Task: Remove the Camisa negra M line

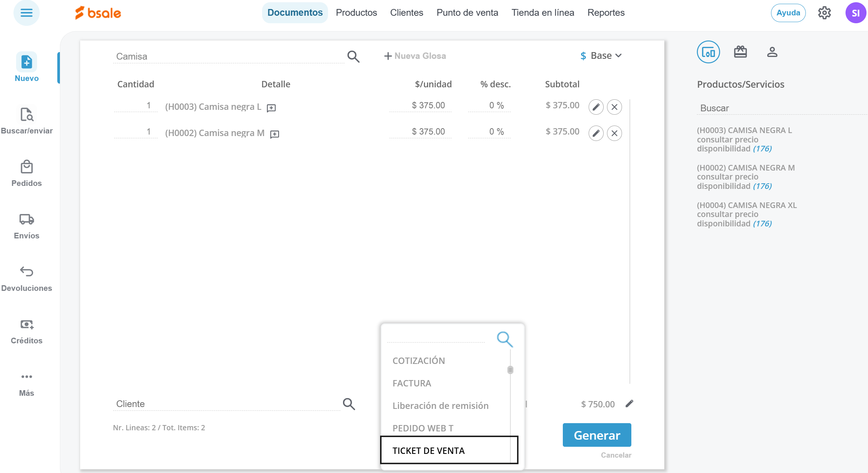Action: (x=614, y=133)
